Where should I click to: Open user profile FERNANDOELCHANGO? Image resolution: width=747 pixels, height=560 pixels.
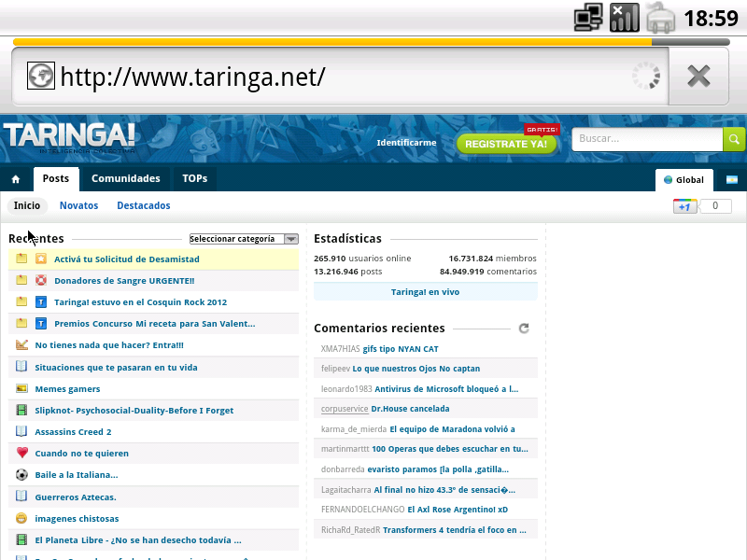tap(363, 510)
